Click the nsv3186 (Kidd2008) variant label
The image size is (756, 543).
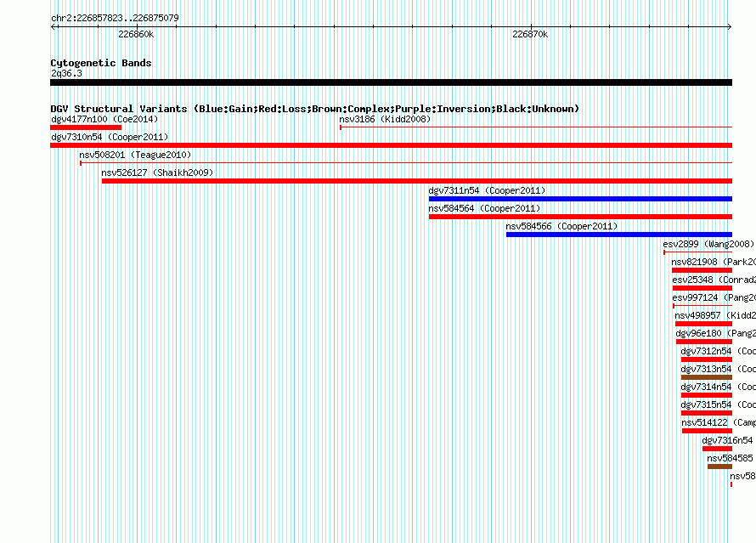tap(385, 119)
